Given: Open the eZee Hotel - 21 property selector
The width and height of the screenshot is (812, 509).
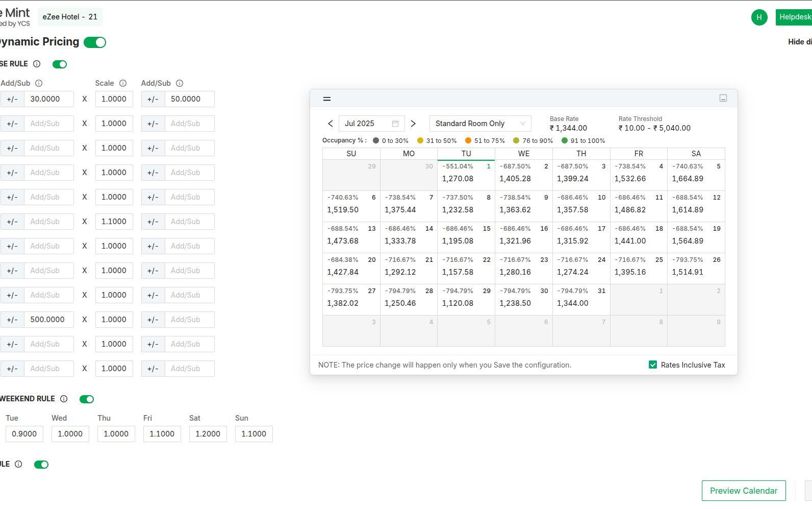Looking at the screenshot, I should 70,17.
